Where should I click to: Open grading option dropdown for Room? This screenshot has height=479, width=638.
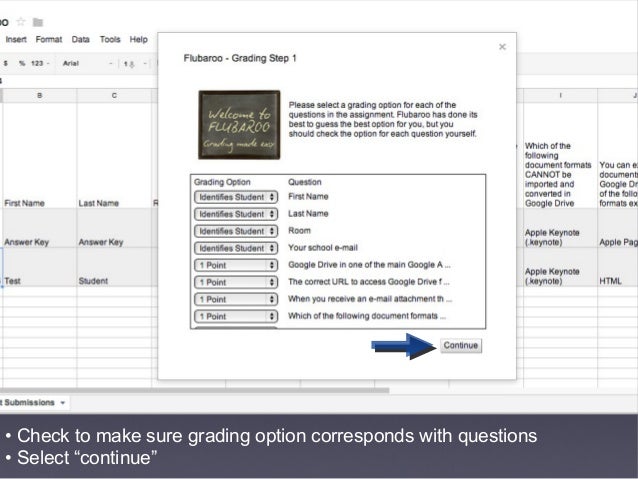click(236, 231)
